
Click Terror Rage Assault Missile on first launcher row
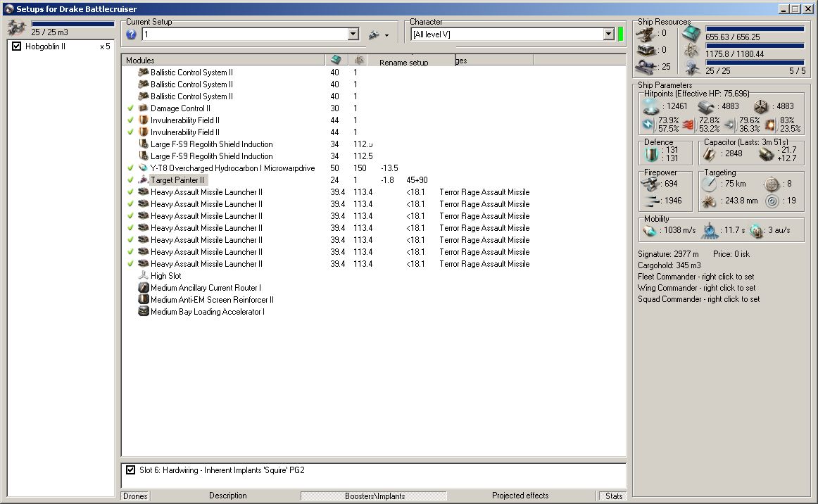[x=484, y=192]
